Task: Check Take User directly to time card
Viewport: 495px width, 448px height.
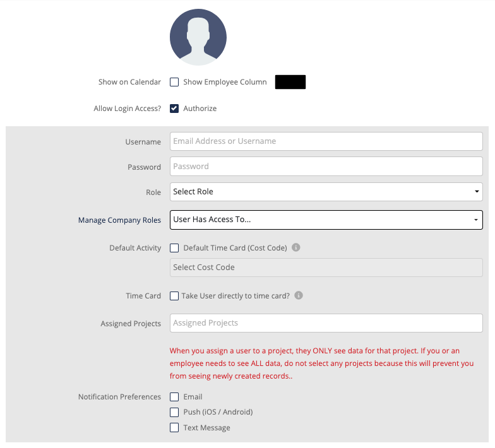Action: pyautogui.click(x=174, y=296)
